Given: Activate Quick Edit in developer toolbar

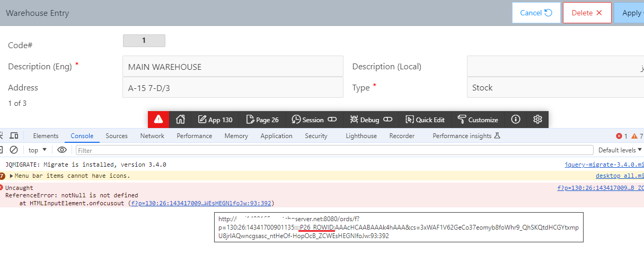Looking at the screenshot, I should (x=425, y=120).
